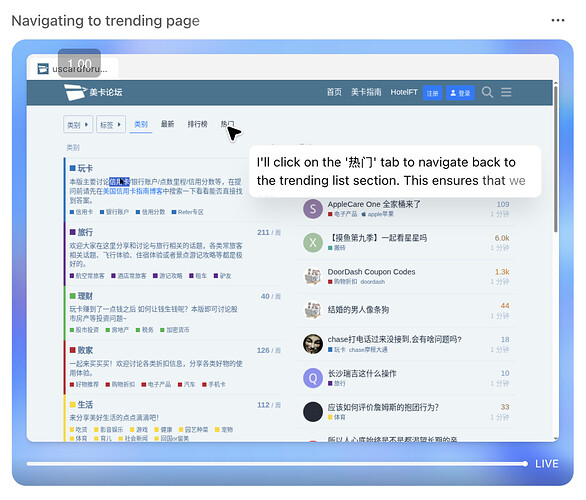Switch to the 最新 tab
586x500 pixels.
click(167, 124)
